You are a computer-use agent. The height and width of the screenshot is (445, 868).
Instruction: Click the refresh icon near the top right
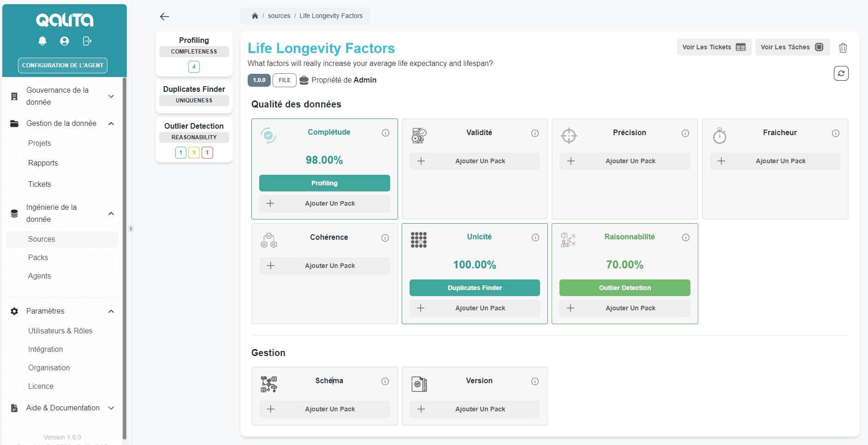click(x=841, y=73)
